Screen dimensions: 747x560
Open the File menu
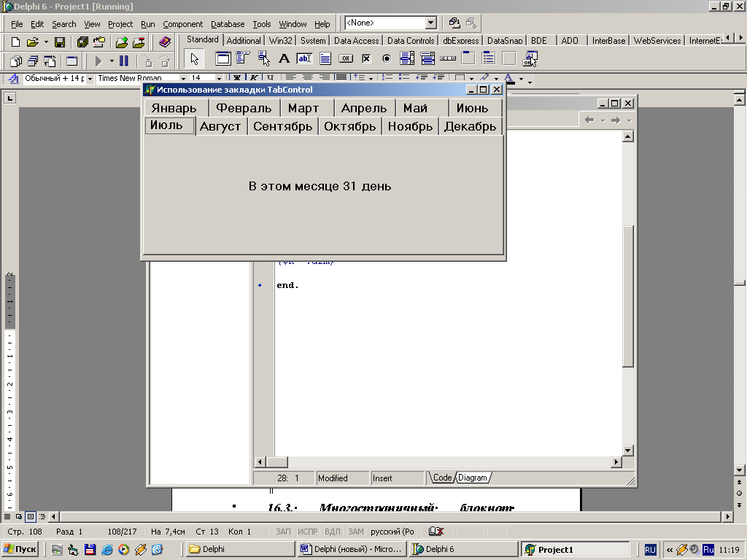[17, 24]
